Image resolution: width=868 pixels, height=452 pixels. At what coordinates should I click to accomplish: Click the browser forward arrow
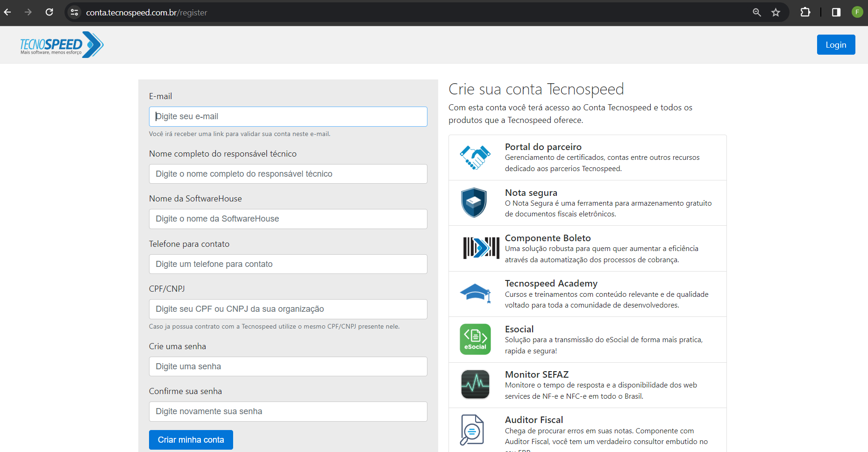[x=28, y=12]
